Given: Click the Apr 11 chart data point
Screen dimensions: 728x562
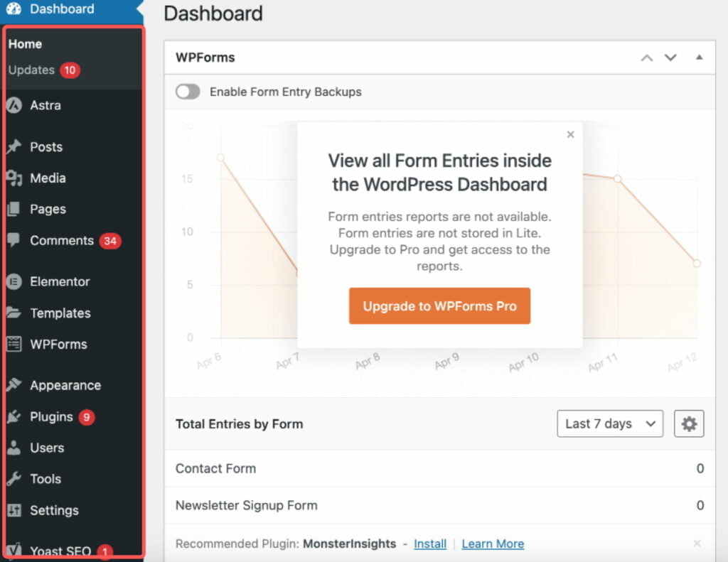Looking at the screenshot, I should [618, 178].
